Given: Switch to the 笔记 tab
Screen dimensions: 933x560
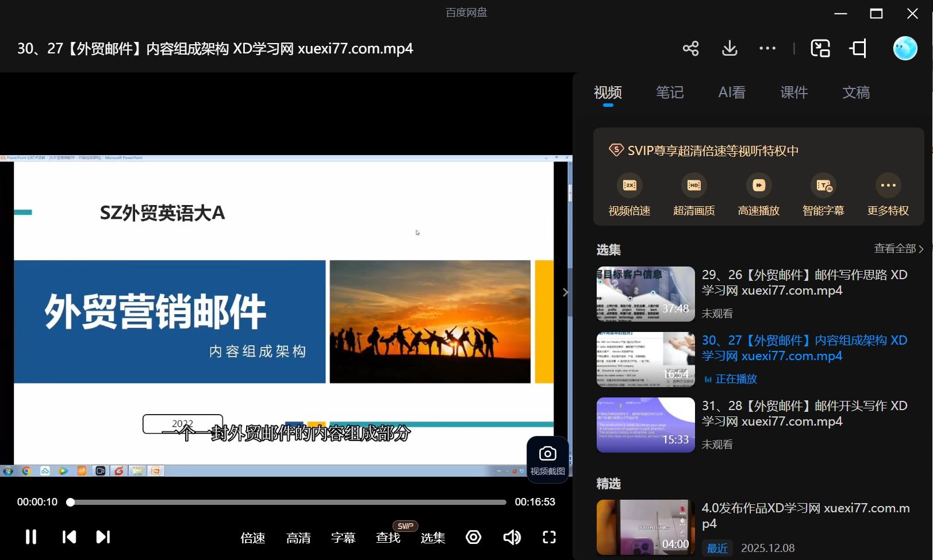Looking at the screenshot, I should click(x=669, y=92).
